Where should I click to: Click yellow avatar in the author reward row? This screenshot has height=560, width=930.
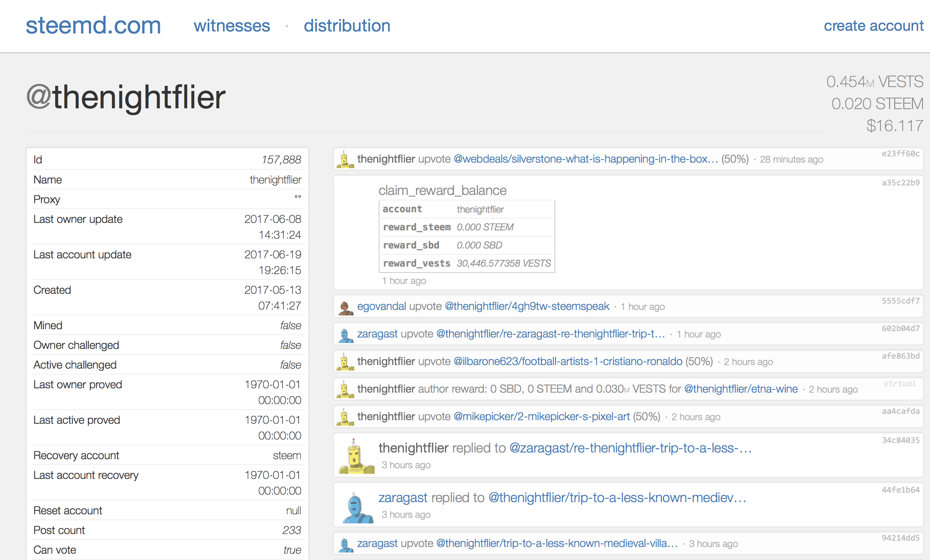pyautogui.click(x=345, y=389)
